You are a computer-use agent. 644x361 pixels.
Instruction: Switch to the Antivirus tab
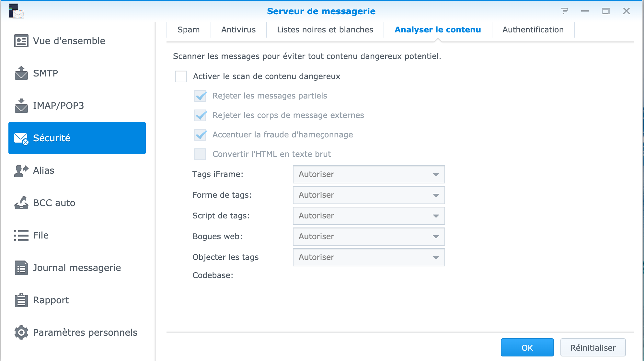click(x=238, y=30)
